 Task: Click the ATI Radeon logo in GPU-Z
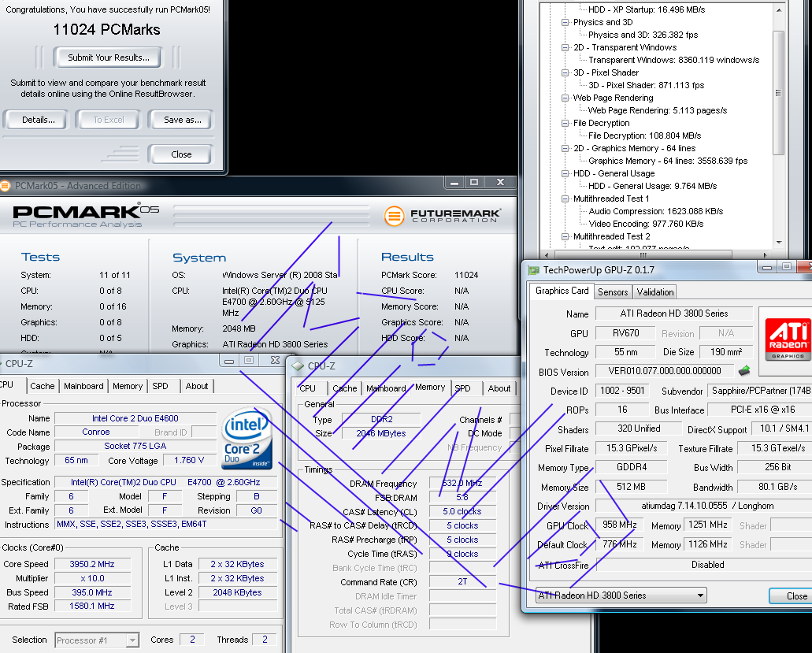pos(788,339)
